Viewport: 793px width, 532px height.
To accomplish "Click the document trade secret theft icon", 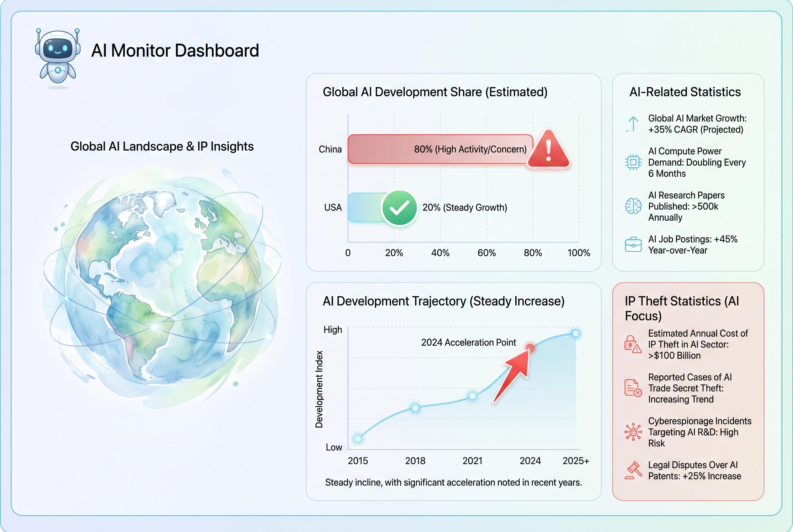I will (632, 388).
